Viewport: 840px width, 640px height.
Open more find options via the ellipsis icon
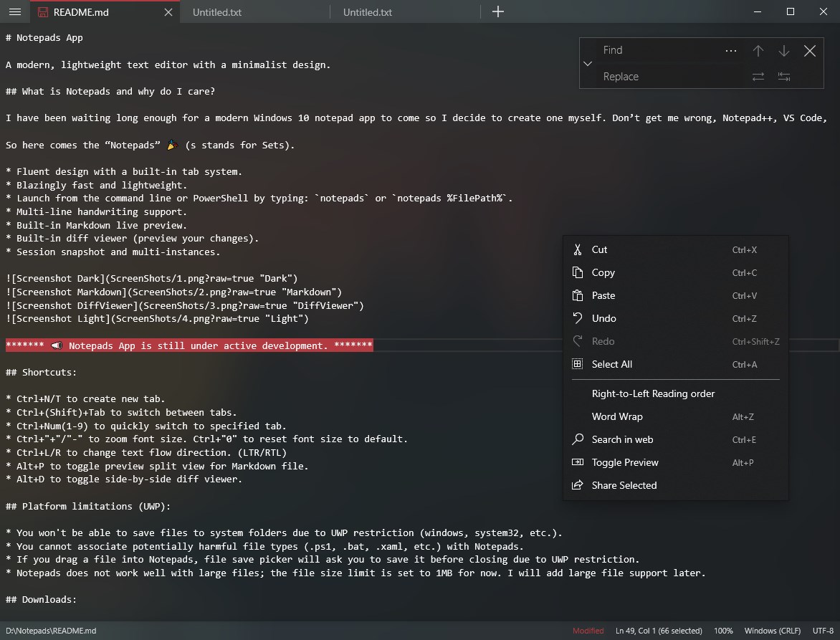click(730, 50)
